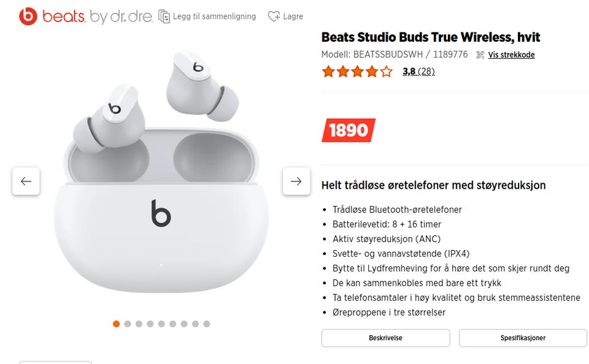Open the 3,8 (28) reviews link

click(418, 71)
